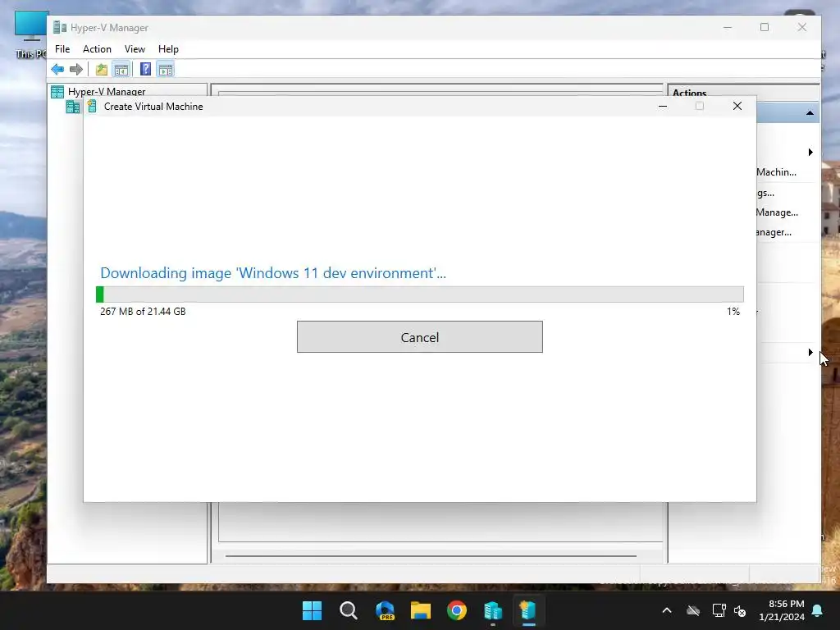
Task: Toggle the Show/Hide Console Tree icon
Action: coord(121,69)
